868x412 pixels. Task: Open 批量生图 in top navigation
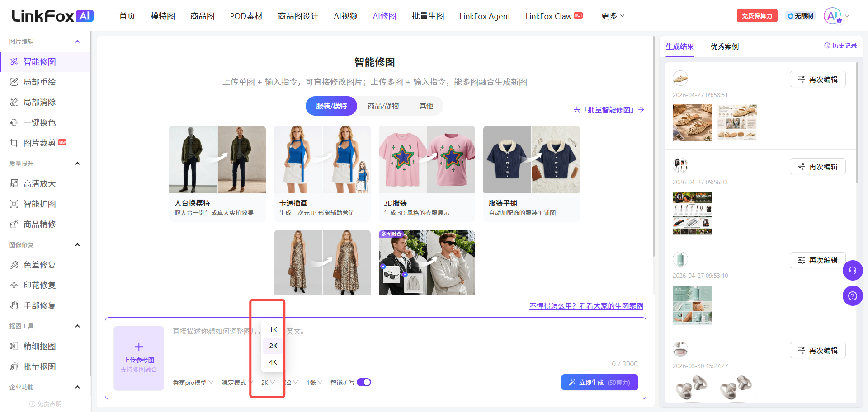[428, 16]
